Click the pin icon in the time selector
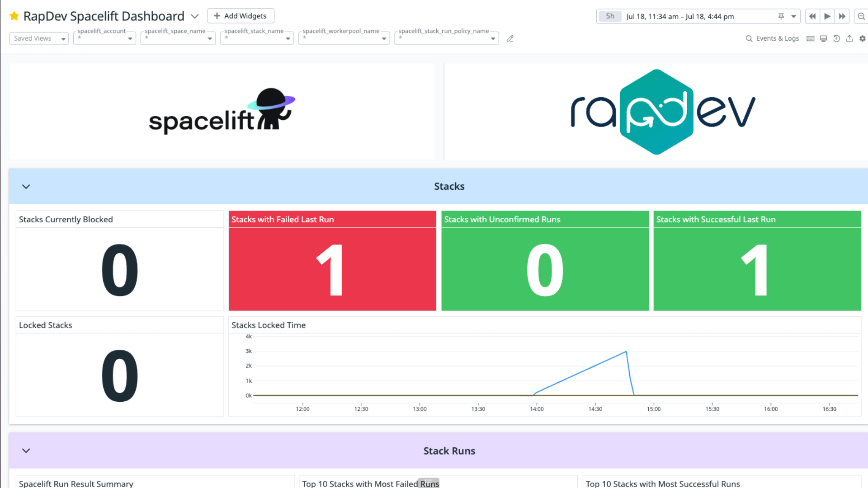This screenshot has height=488, width=868. click(781, 16)
